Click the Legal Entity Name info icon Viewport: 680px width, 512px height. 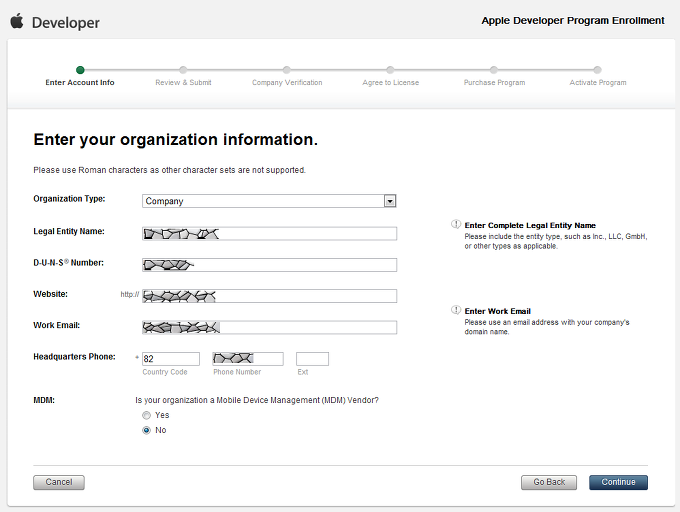[455, 224]
